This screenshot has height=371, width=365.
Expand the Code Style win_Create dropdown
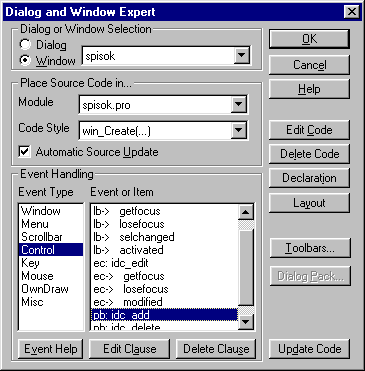[x=239, y=130]
